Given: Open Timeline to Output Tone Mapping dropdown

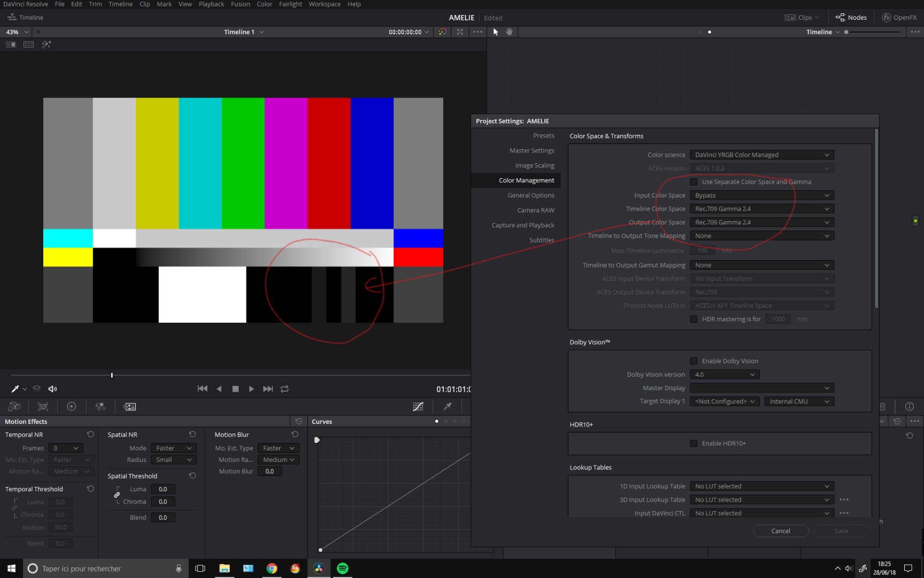Looking at the screenshot, I should [x=762, y=236].
